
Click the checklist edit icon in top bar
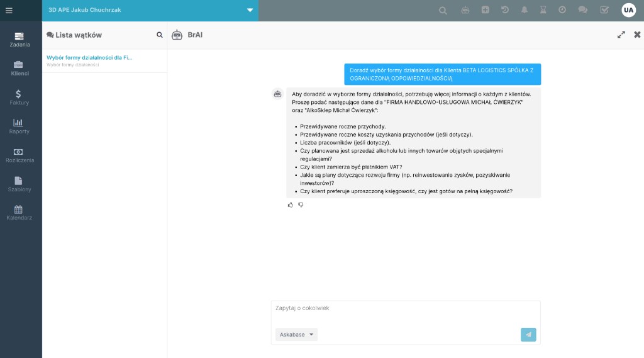[604, 10]
